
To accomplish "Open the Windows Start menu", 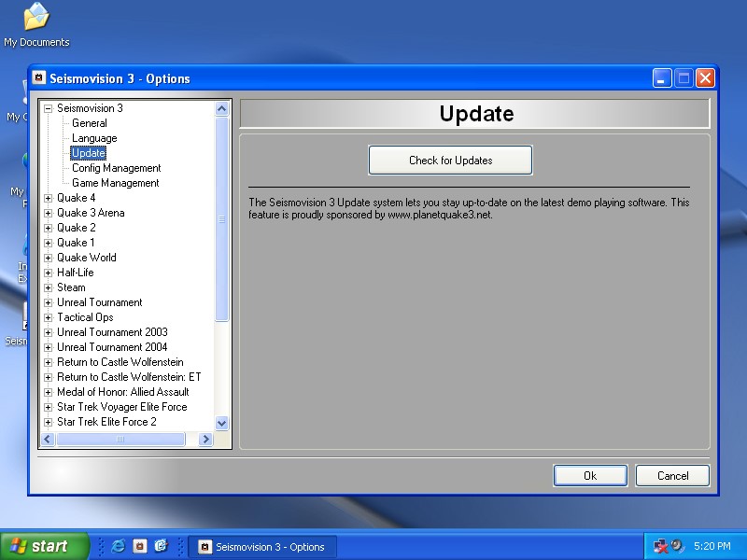I will click(45, 546).
